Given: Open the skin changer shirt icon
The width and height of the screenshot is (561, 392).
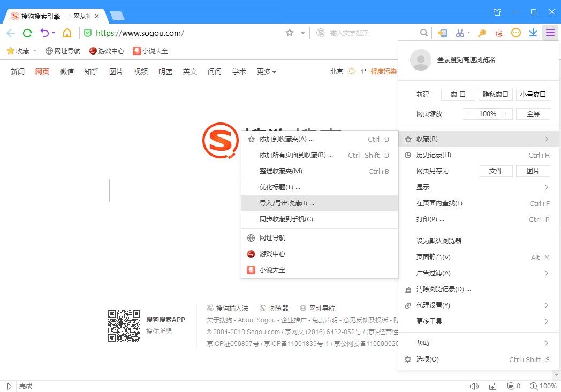Looking at the screenshot, I should tap(497, 12).
